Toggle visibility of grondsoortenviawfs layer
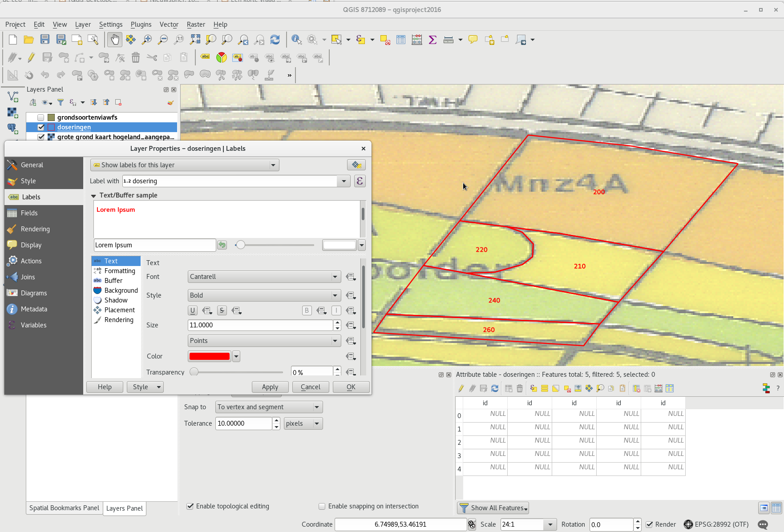 (41, 117)
